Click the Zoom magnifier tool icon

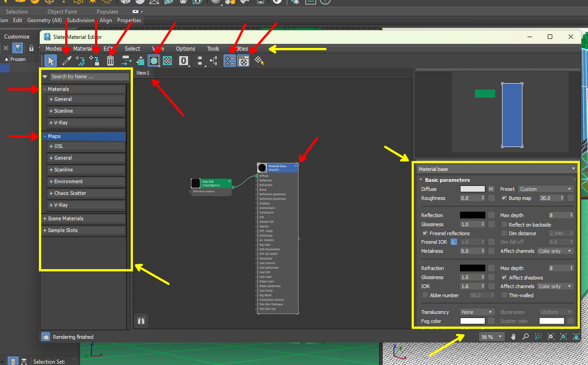tap(526, 337)
